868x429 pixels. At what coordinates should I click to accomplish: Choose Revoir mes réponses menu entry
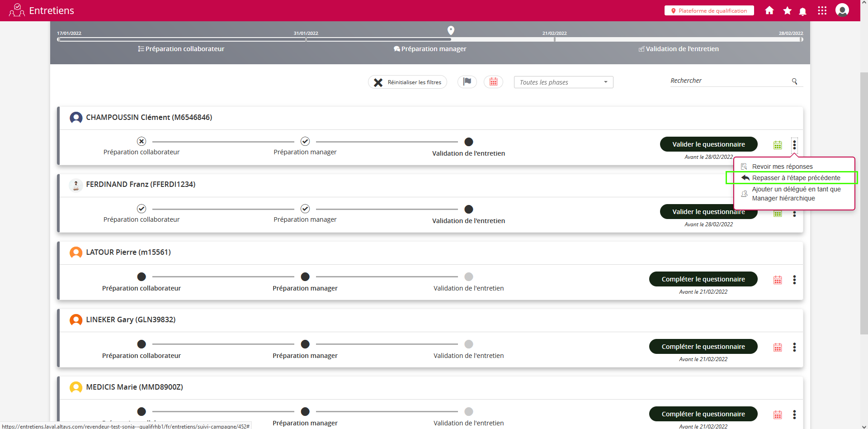(782, 167)
